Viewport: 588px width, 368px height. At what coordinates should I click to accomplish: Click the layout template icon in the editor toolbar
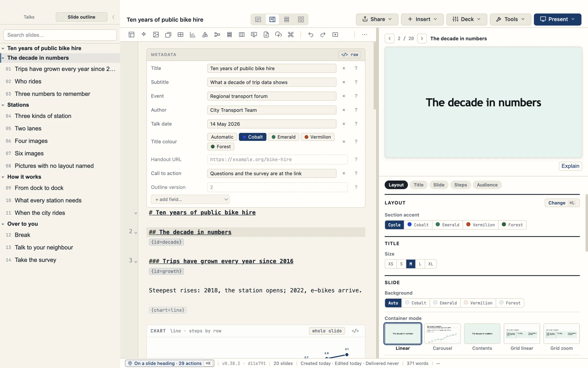coord(131,35)
